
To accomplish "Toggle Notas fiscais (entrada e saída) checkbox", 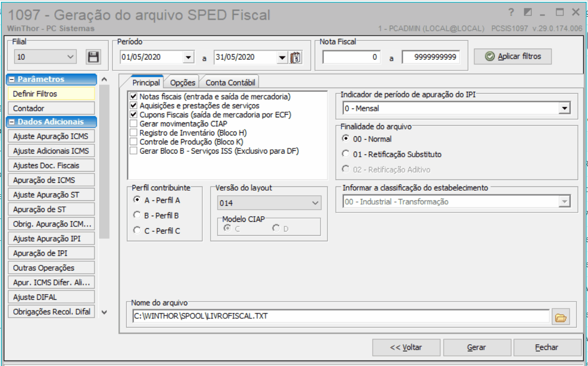I will (x=134, y=97).
